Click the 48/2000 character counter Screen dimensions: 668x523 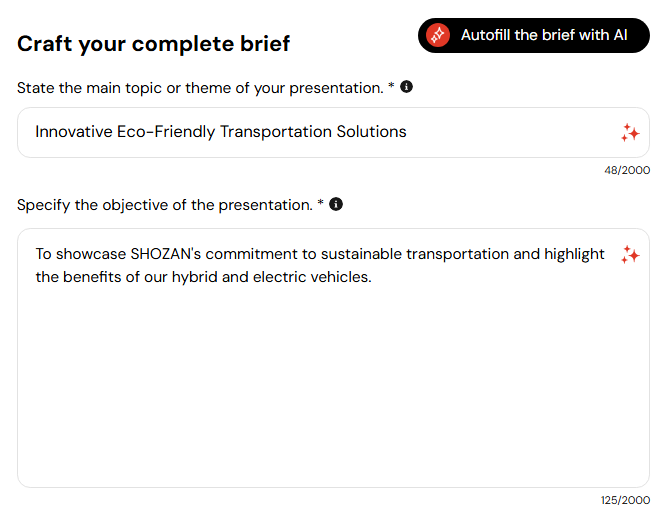(626, 170)
